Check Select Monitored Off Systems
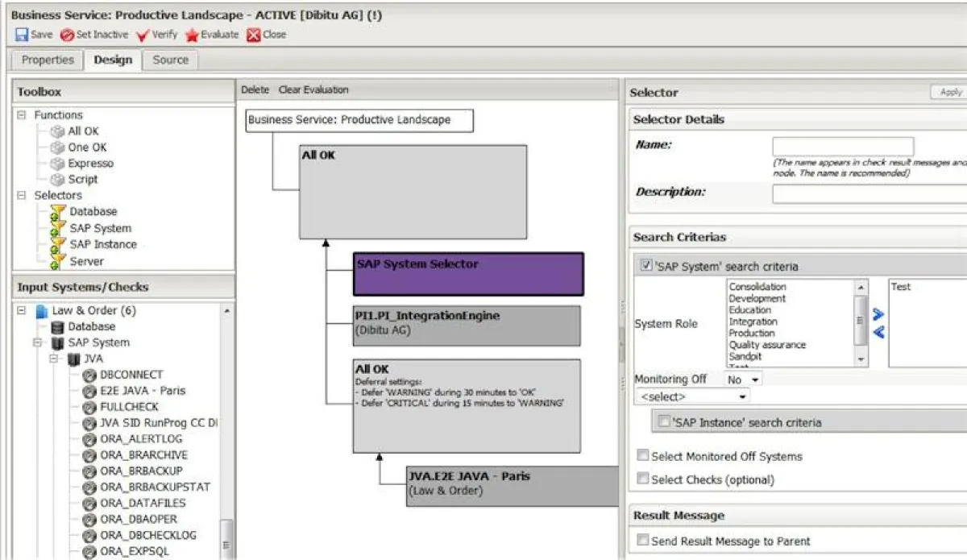This screenshot has width=967, height=560. coord(642,454)
